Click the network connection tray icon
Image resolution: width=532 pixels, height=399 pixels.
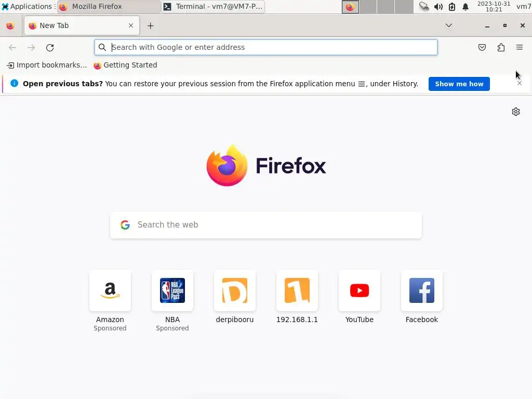(x=424, y=6)
